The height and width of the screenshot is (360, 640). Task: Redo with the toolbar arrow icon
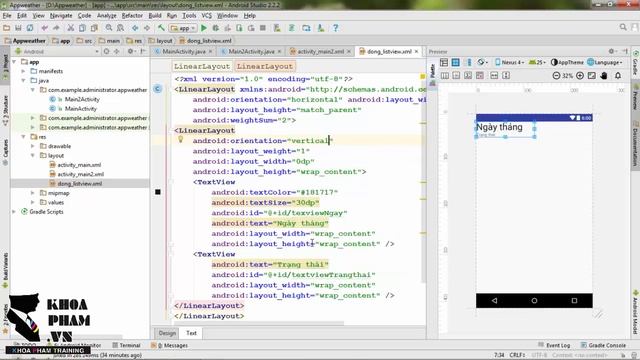(x=56, y=28)
